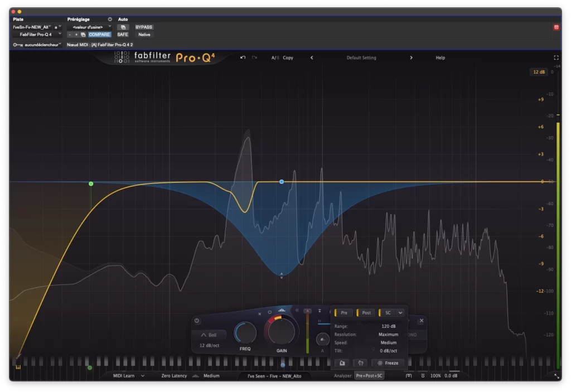Click the attack A small knob
The image size is (571, 392).
(322, 340)
